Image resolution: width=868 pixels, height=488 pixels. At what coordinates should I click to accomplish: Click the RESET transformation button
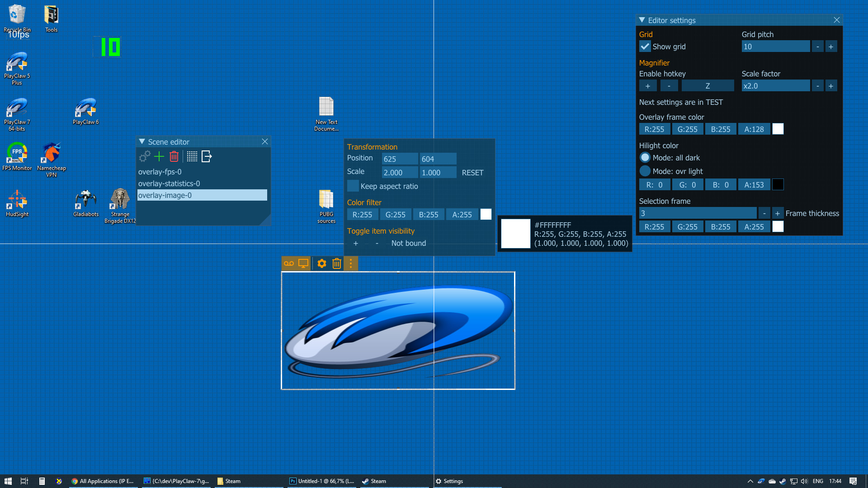tap(472, 173)
